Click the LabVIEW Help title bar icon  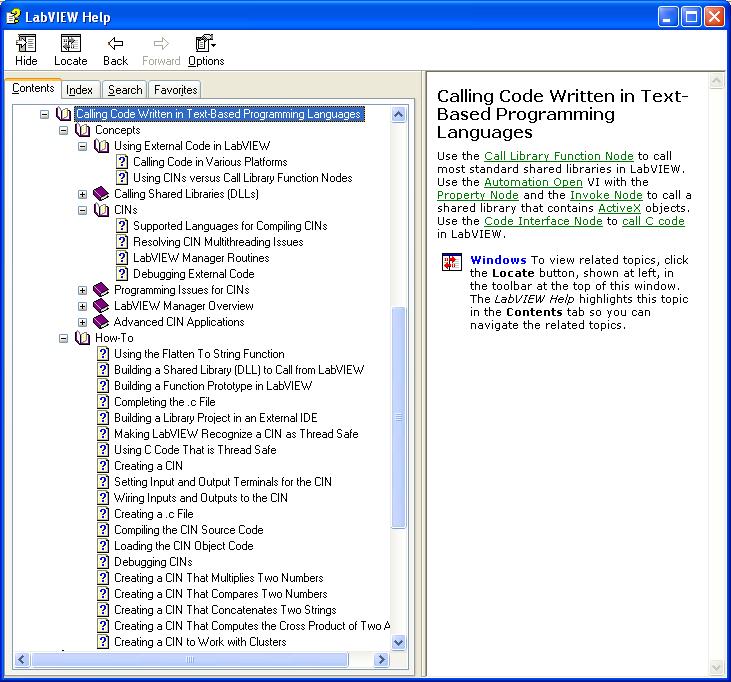[13, 17]
